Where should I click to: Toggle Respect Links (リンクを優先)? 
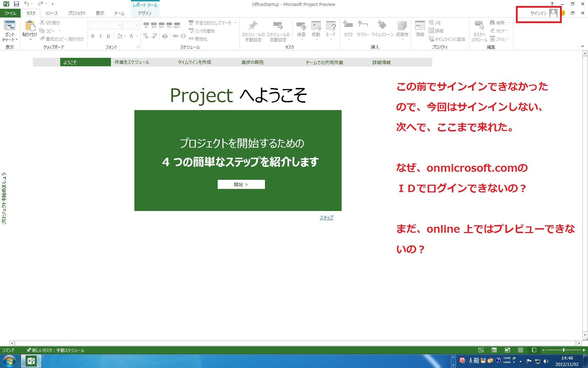(202, 31)
